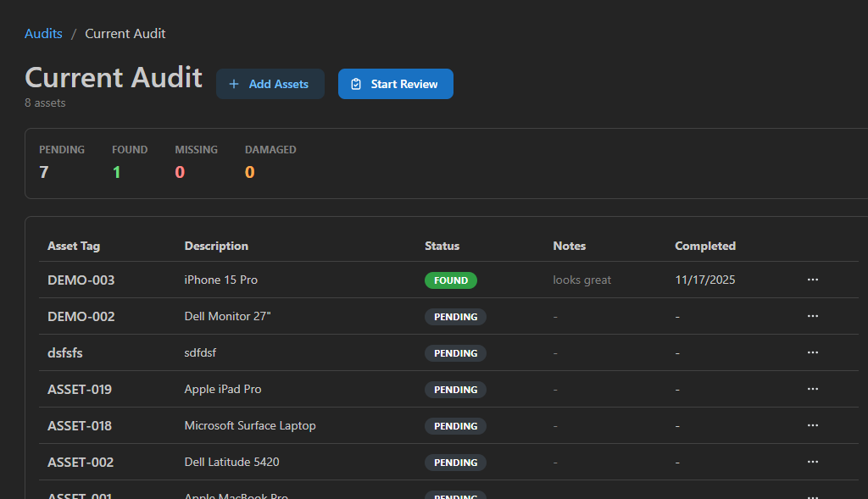Sort by the Asset Tag column header
This screenshot has height=499, width=868.
point(75,246)
